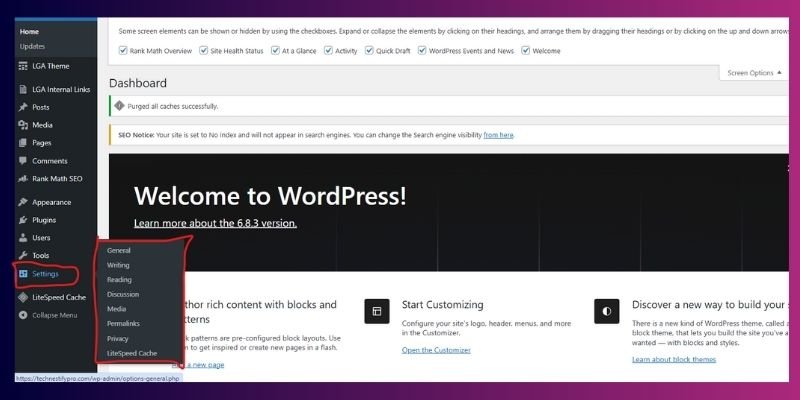Select Reading in Settings flyout

click(x=119, y=280)
